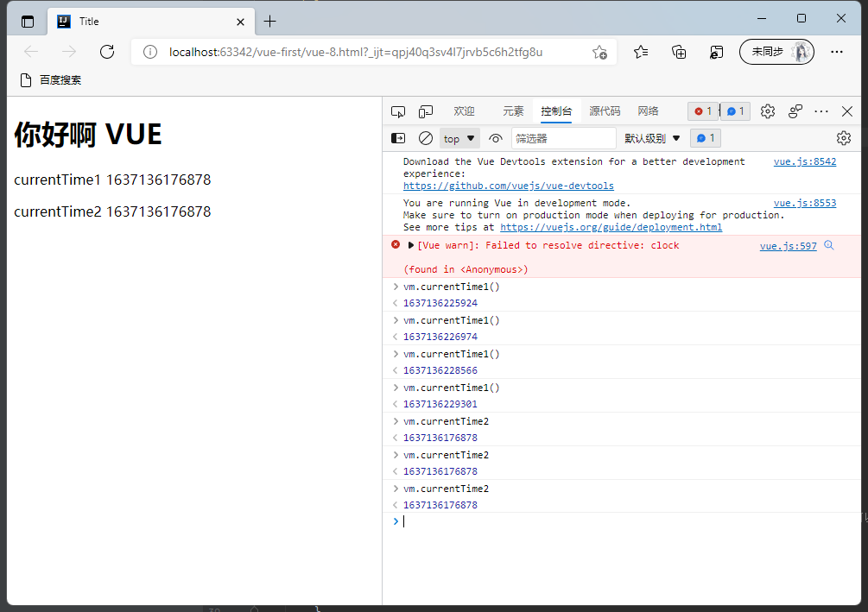
Task: Go back to the previous page
Action: pos(31,52)
